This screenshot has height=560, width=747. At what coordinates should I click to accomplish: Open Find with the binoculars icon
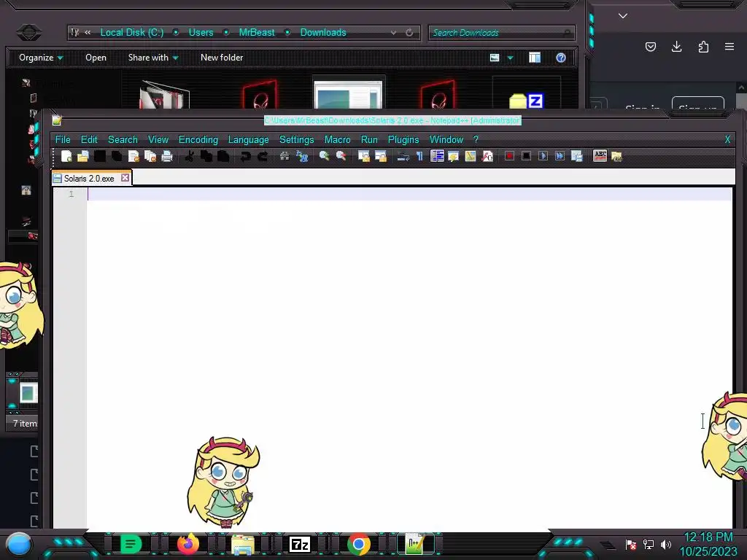[x=285, y=156]
